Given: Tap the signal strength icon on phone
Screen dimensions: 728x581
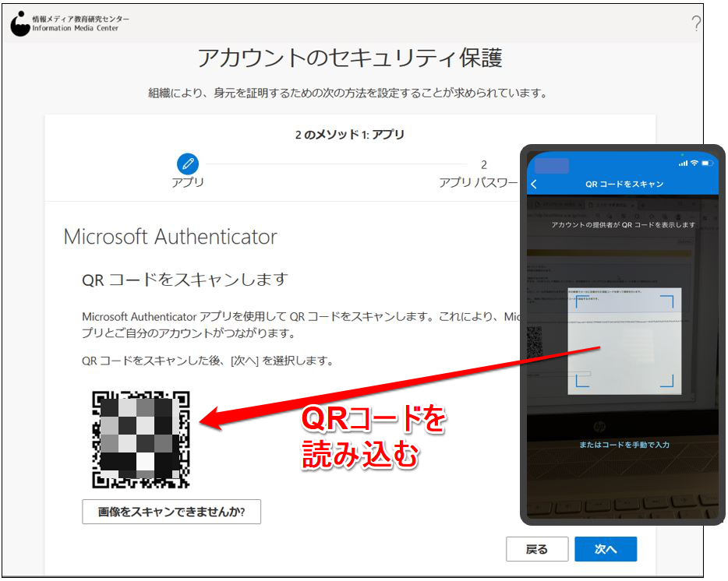Looking at the screenshot, I should [683, 163].
